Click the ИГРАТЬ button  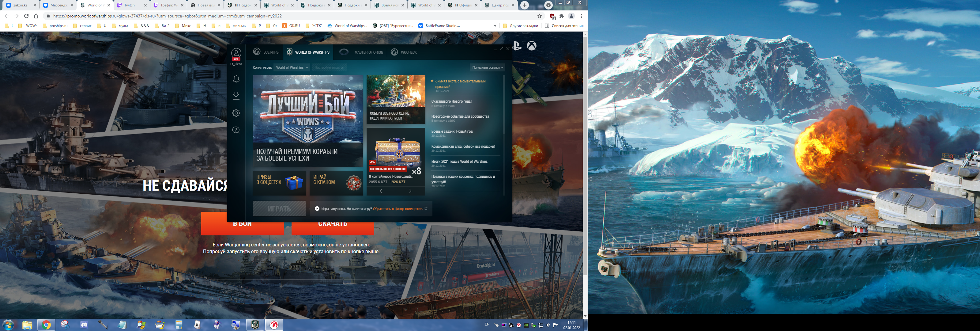coord(279,209)
